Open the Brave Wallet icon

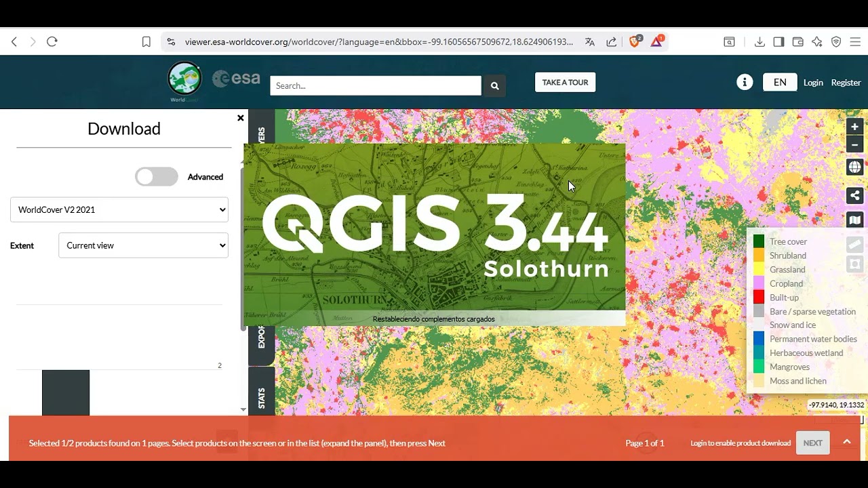click(x=798, y=42)
